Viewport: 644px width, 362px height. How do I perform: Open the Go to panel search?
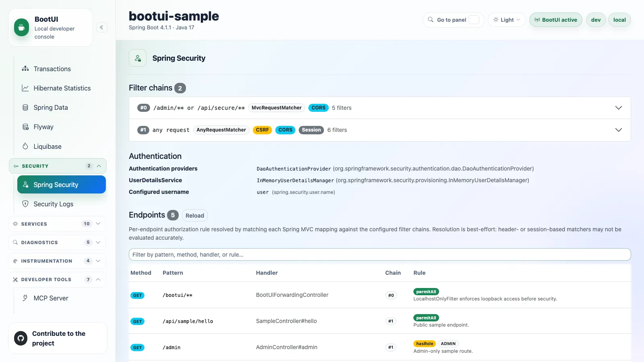point(454,20)
